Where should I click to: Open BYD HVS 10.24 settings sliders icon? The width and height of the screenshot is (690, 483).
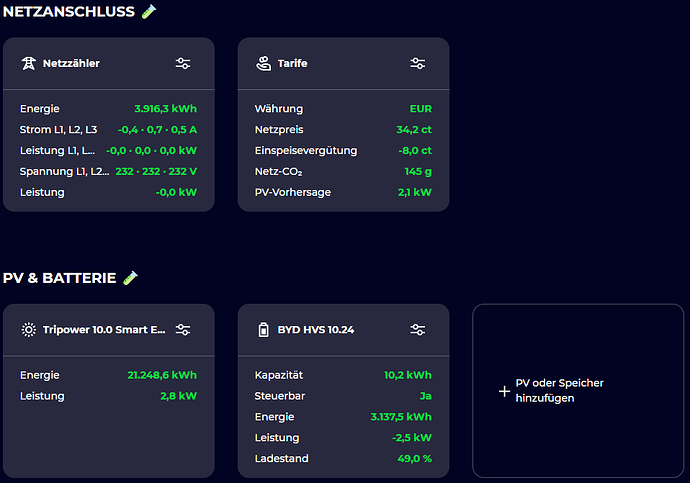(x=418, y=330)
